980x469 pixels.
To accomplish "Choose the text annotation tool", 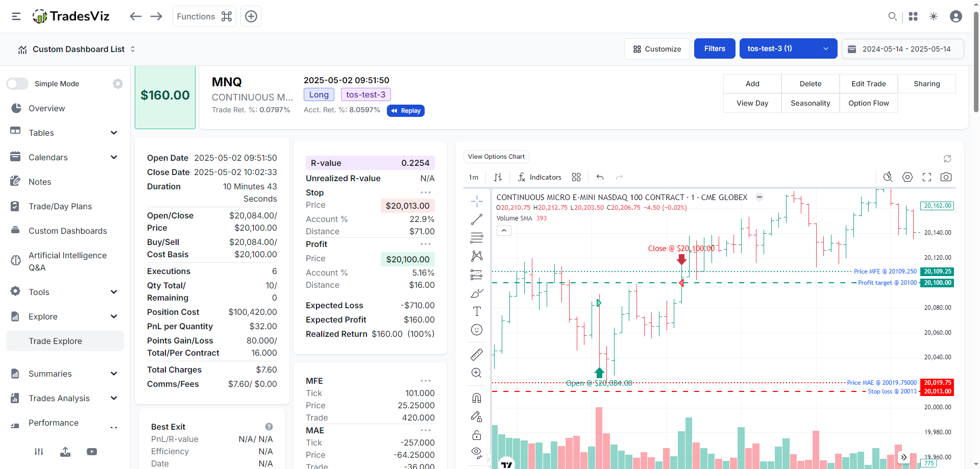I will pos(477,311).
